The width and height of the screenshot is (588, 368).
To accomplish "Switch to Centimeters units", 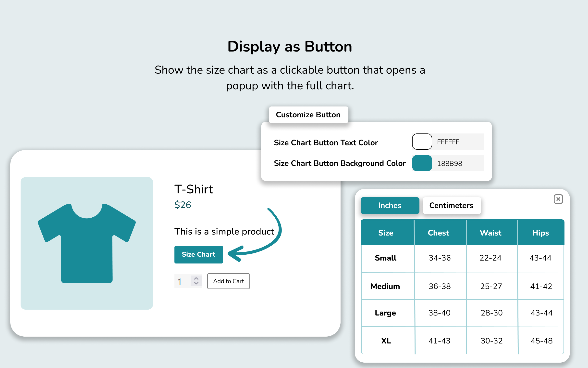I will 452,205.
